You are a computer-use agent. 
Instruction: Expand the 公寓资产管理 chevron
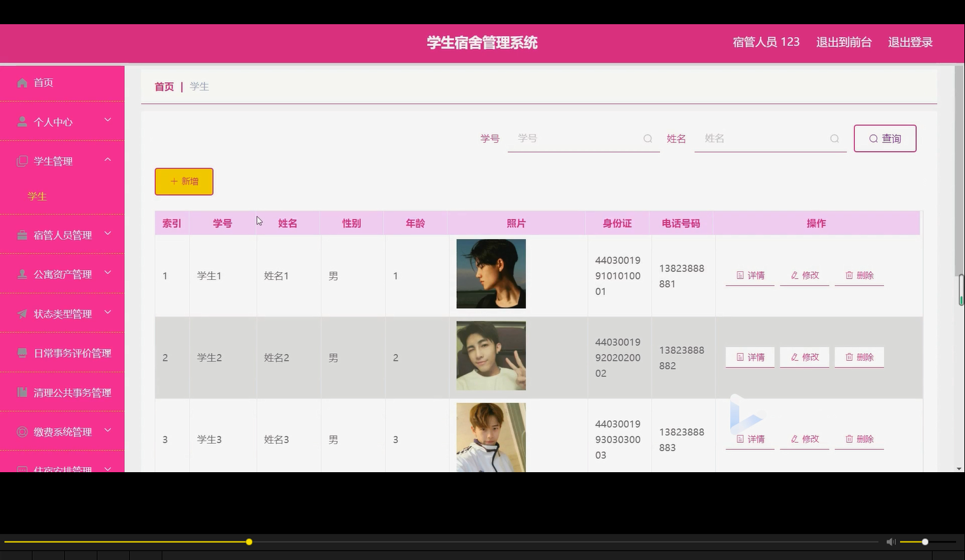pyautogui.click(x=108, y=272)
